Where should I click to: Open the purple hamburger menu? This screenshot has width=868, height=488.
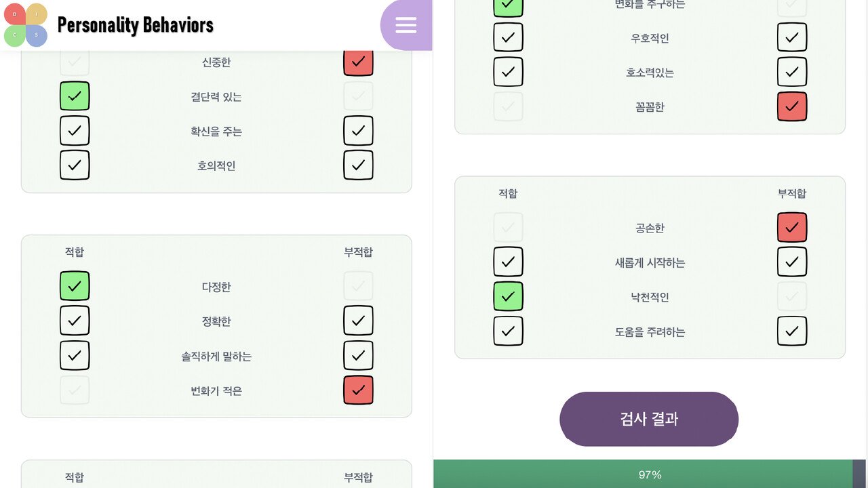pos(406,25)
